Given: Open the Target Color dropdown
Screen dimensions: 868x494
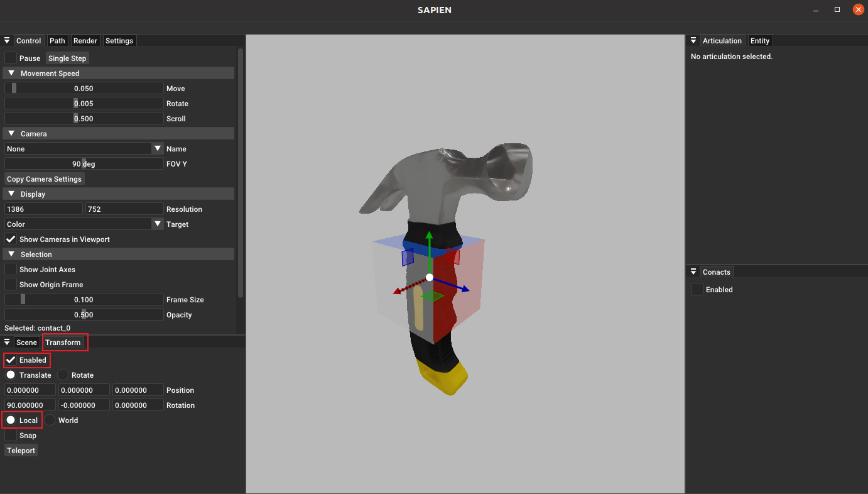Looking at the screenshot, I should [84, 224].
